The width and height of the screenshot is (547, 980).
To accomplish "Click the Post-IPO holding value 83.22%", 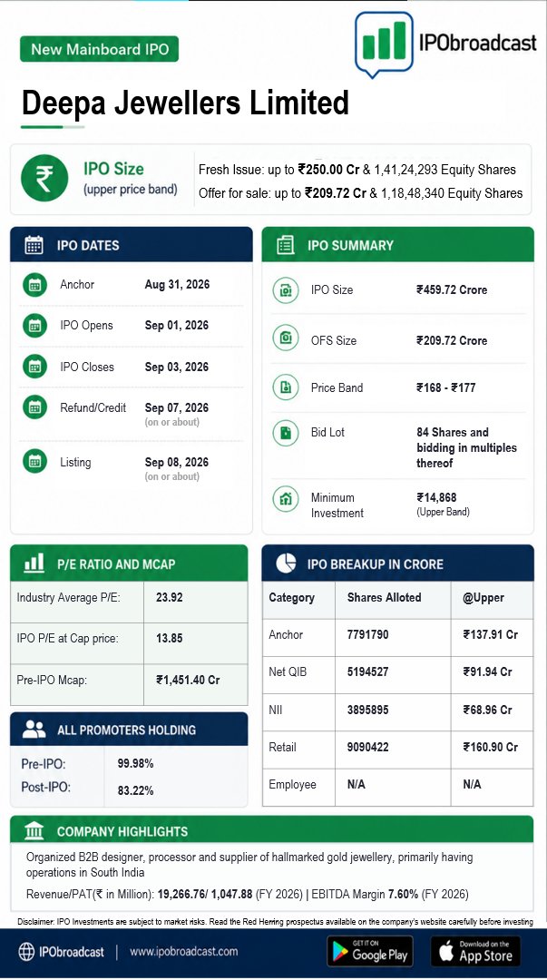I will (x=136, y=790).
